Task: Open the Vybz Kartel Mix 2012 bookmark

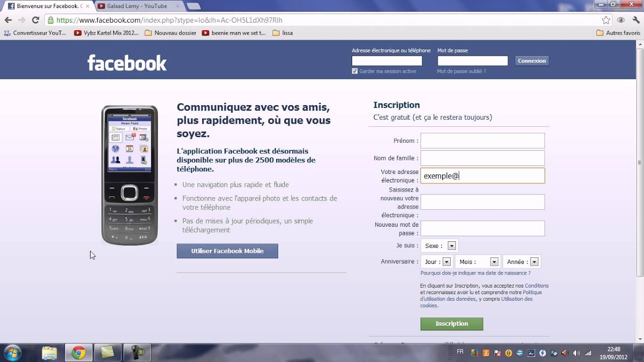Action: [x=106, y=33]
